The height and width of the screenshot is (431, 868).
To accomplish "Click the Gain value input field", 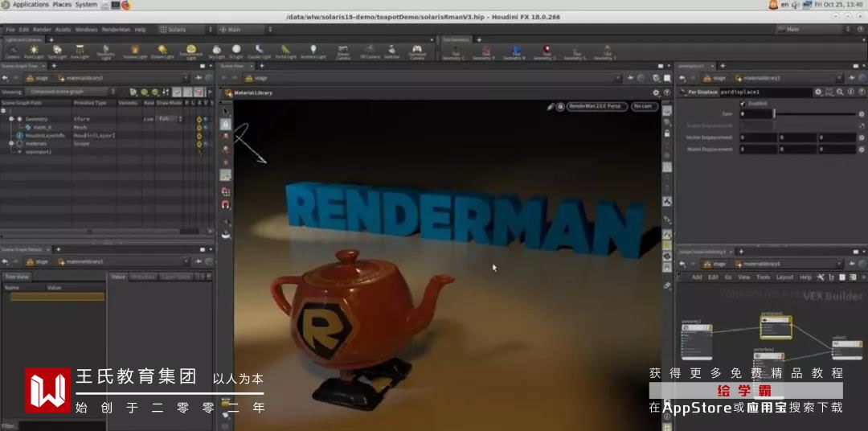I will click(x=755, y=114).
